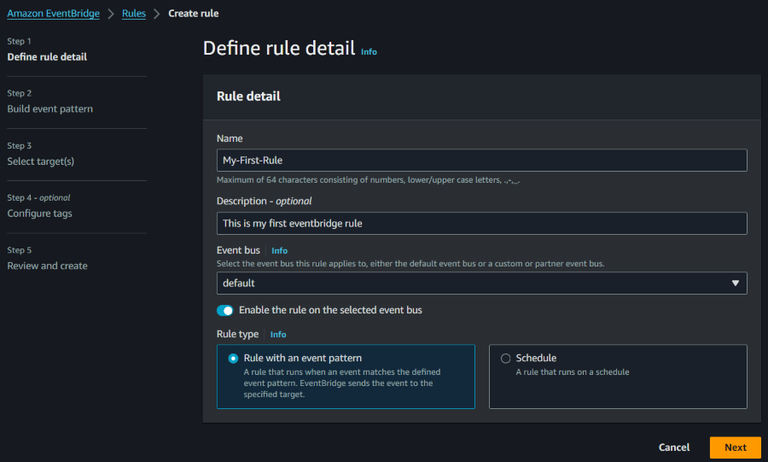The width and height of the screenshot is (768, 462).
Task: Click Info link beside Define rule detail heading
Action: coord(369,51)
